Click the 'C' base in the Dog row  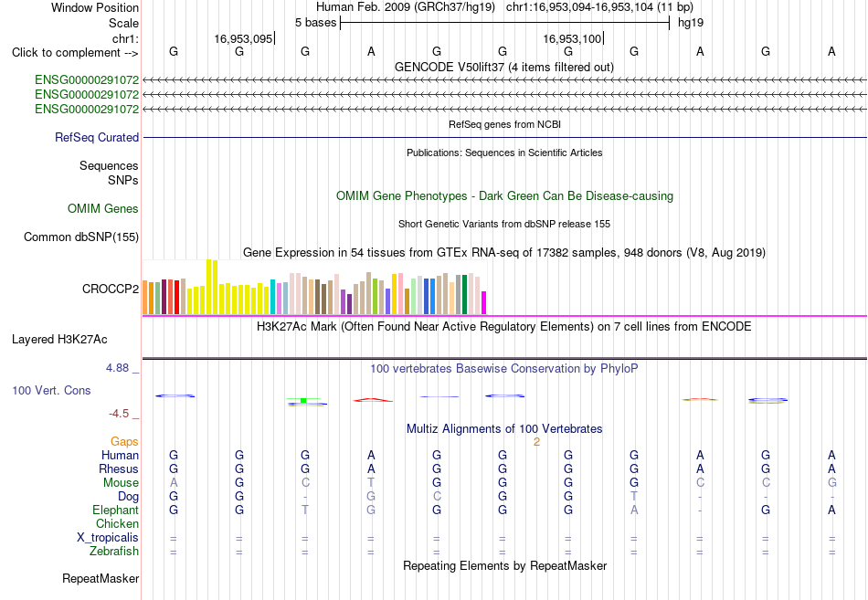click(x=437, y=497)
